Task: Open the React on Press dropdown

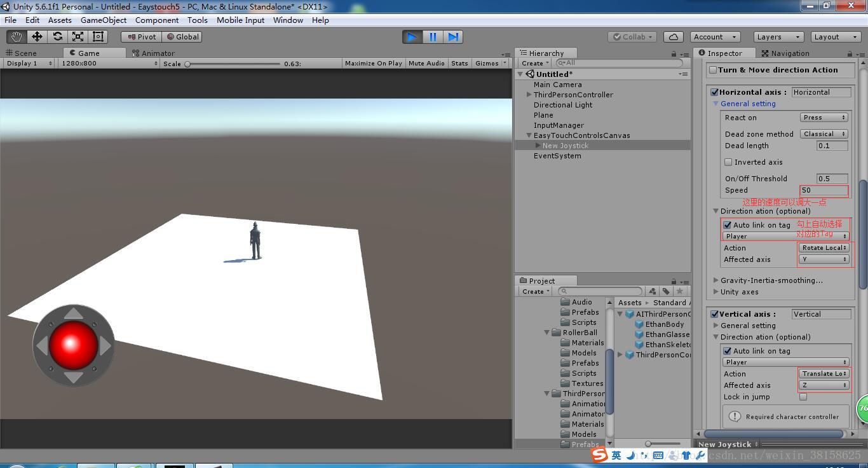Action: click(824, 118)
